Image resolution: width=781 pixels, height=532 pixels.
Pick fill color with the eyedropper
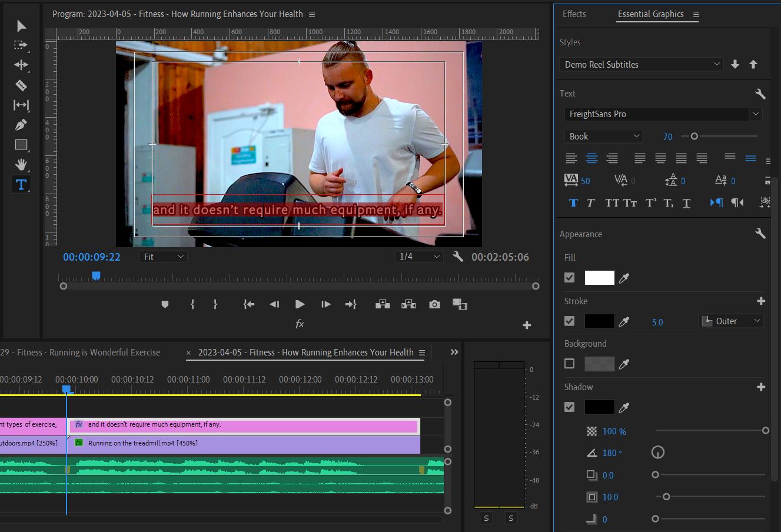coord(624,278)
